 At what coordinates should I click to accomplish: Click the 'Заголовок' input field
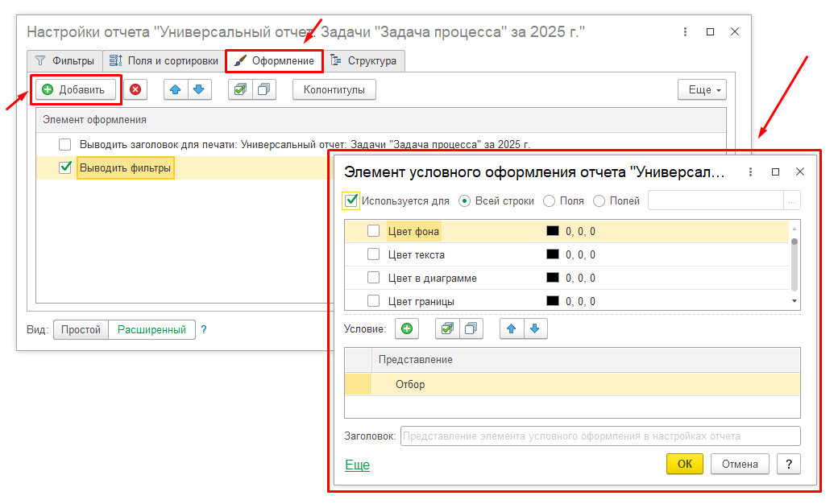(x=600, y=436)
